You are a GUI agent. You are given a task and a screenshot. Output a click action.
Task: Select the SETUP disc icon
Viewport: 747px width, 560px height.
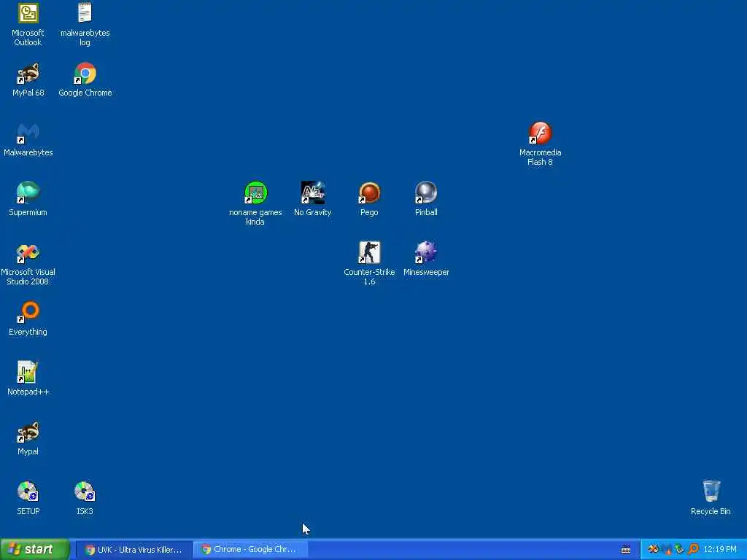(28, 498)
